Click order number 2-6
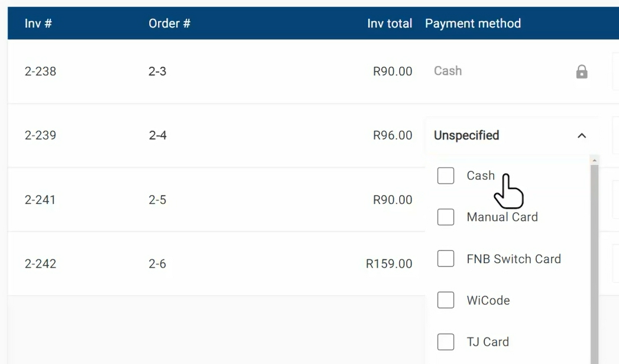619x364 pixels. click(157, 264)
